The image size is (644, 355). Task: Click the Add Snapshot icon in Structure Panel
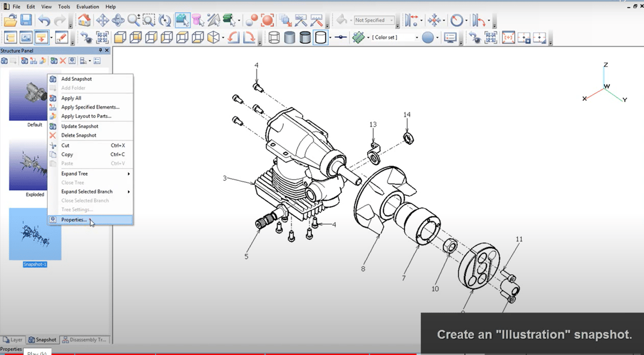pyautogui.click(x=5, y=61)
